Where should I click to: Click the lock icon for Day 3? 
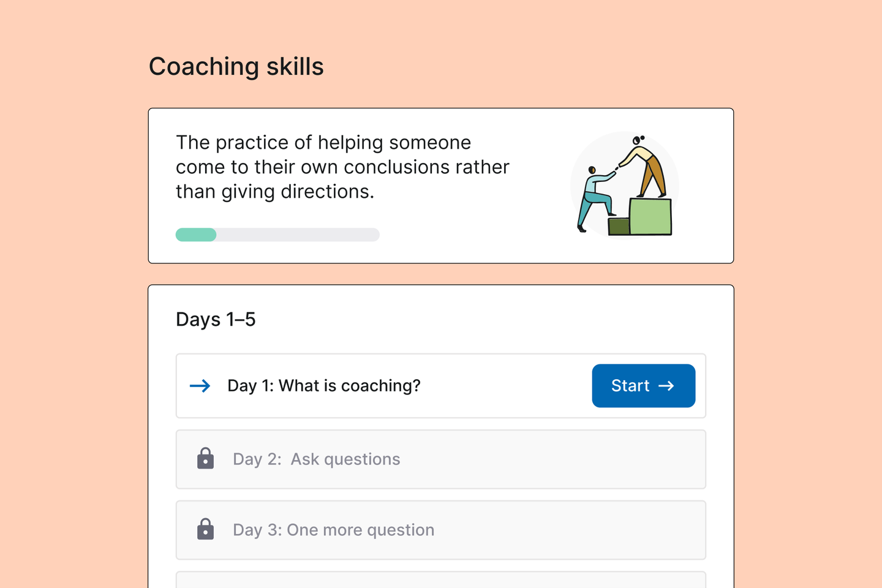206,529
